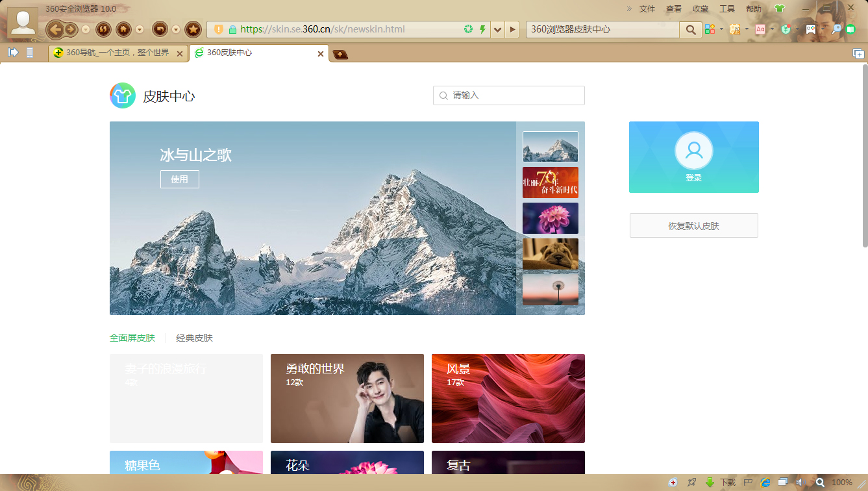
Task: Open the sidebar with the arrow panel icon
Action: [13, 53]
